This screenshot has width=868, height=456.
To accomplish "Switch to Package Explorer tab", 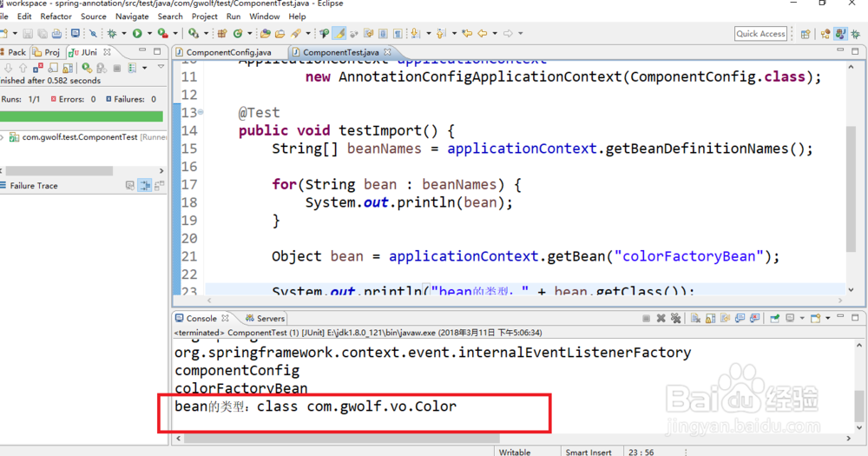I will (x=13, y=52).
